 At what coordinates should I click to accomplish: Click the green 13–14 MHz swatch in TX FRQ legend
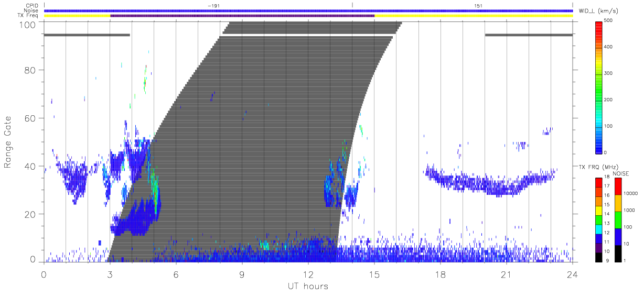pyautogui.click(x=599, y=219)
